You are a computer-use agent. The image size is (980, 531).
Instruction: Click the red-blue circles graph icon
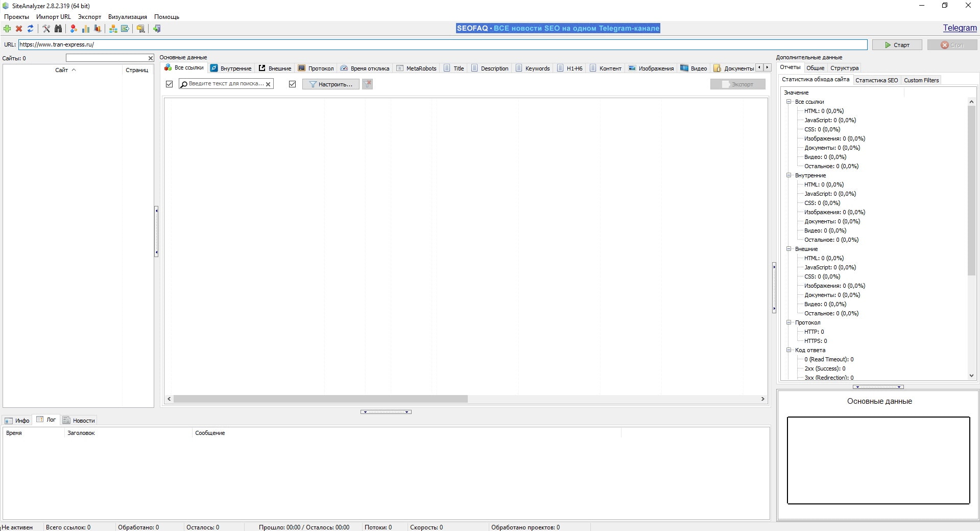coord(74,29)
